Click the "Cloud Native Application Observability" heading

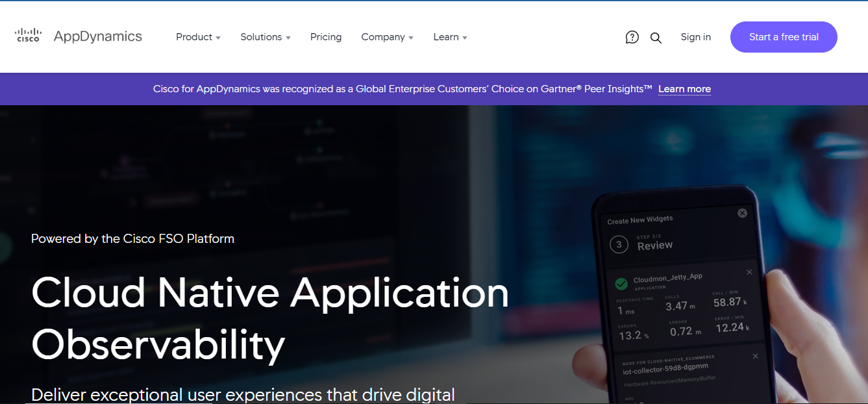coord(270,318)
